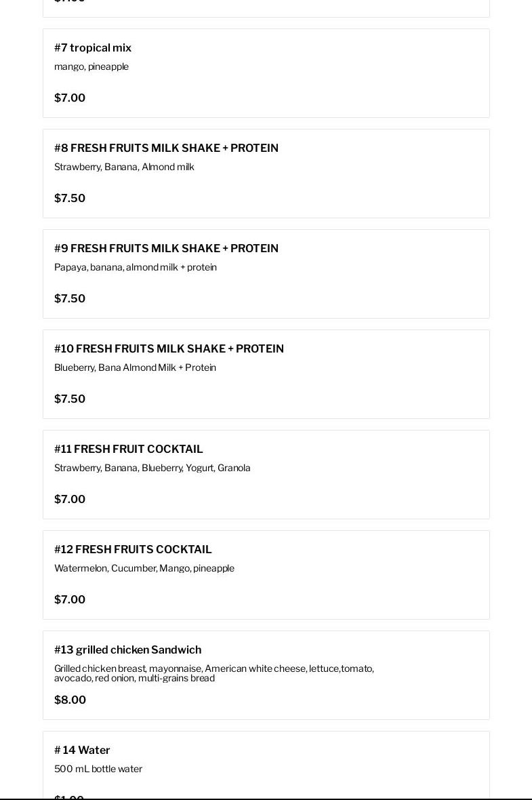This screenshot has width=532, height=800.
Task: Select the #12 Fresh Fruits Cocktail title
Action: pos(133,549)
